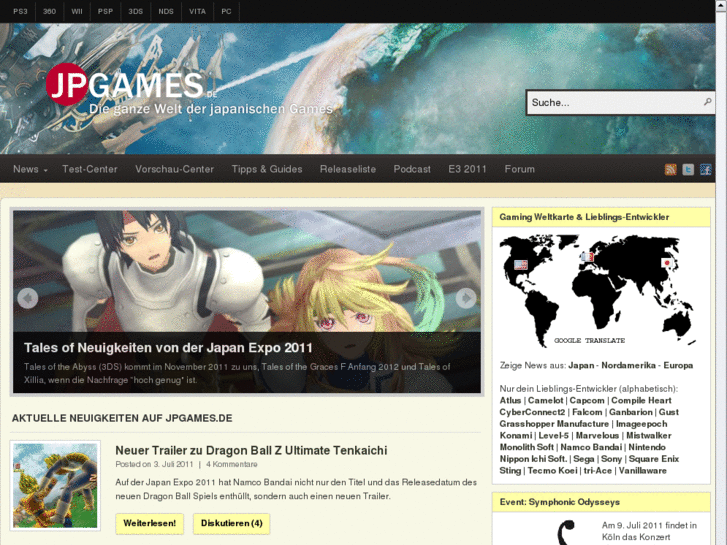
Task: Open Vorschau-Center menu item
Action: pos(174,169)
